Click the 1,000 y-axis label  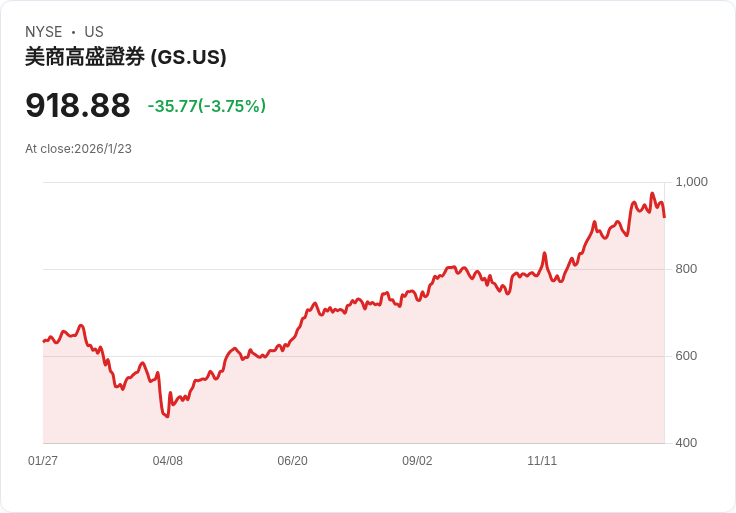(x=692, y=182)
